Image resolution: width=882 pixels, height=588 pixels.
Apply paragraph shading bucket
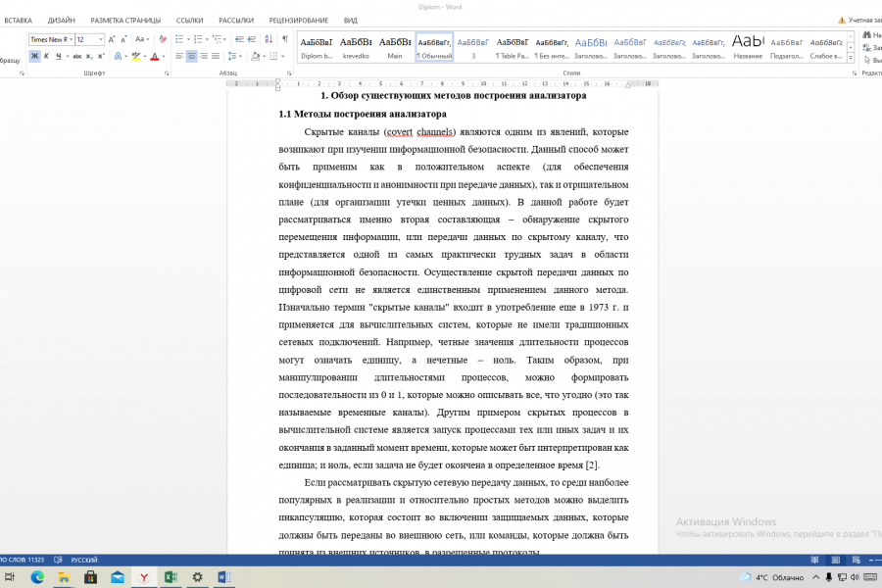pyautogui.click(x=256, y=56)
